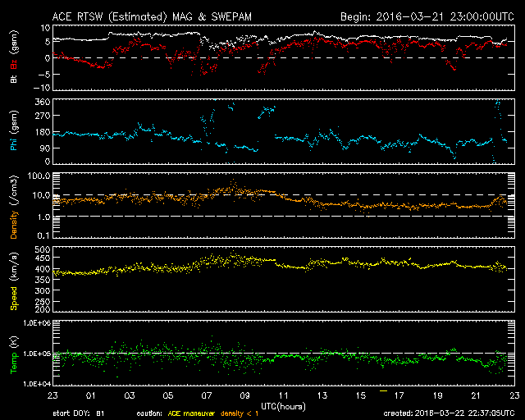Select the white 'Bt' axis label
Screen dimensions: 525x420
(x=14, y=79)
